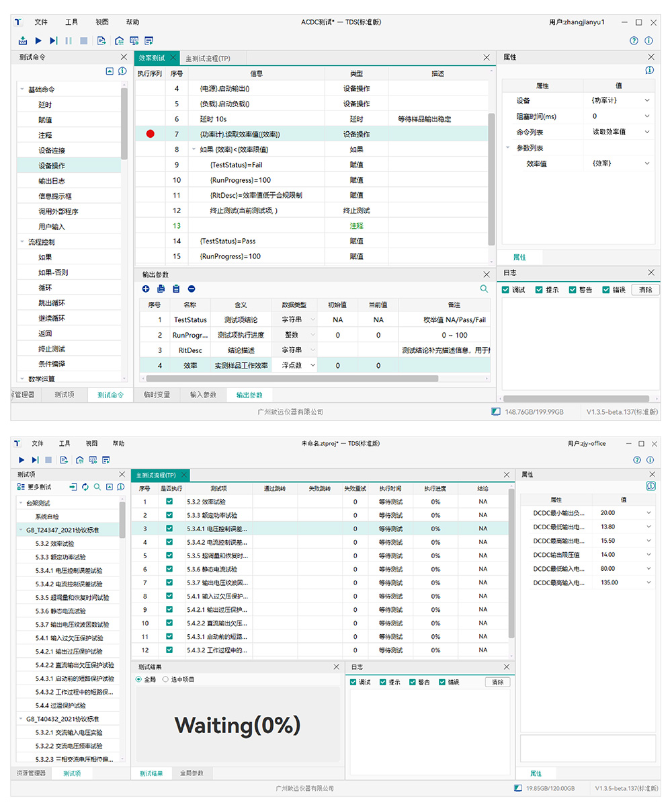Toggle 提示 checkbox in upper 日志 panel
Screen dimensions: 672x811
pos(539,290)
